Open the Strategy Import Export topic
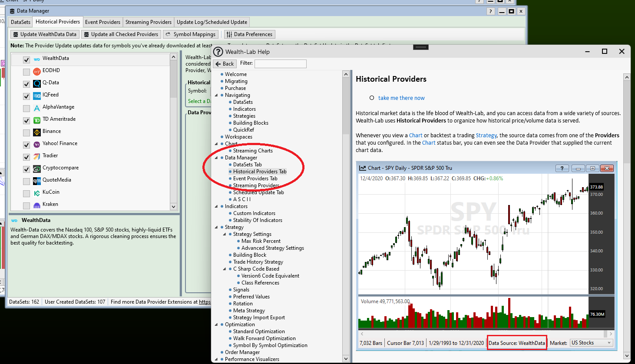 tap(259, 318)
